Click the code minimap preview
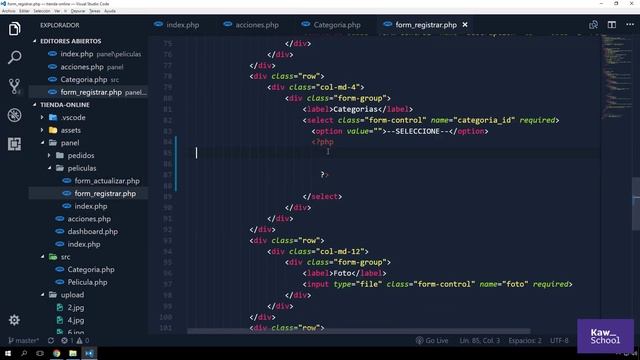The height and width of the screenshot is (360, 640). click(x=617, y=78)
